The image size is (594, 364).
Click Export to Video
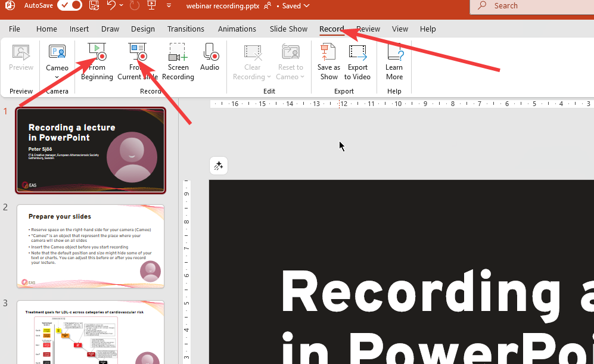point(357,62)
